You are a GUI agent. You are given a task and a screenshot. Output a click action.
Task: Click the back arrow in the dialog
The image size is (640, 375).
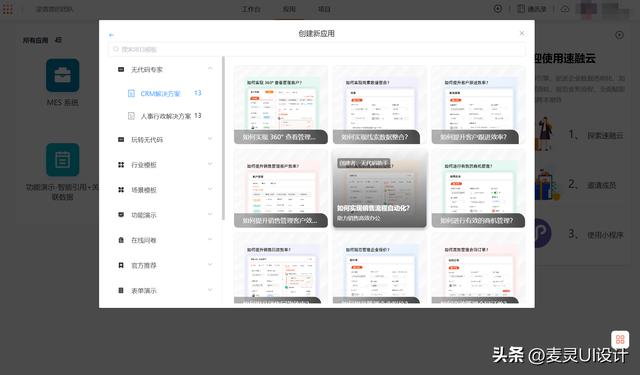(x=111, y=35)
